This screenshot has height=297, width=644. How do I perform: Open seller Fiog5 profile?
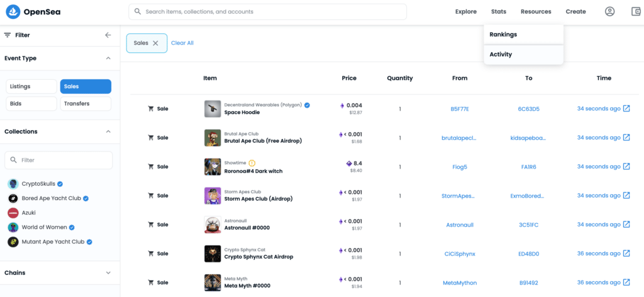[x=460, y=167]
